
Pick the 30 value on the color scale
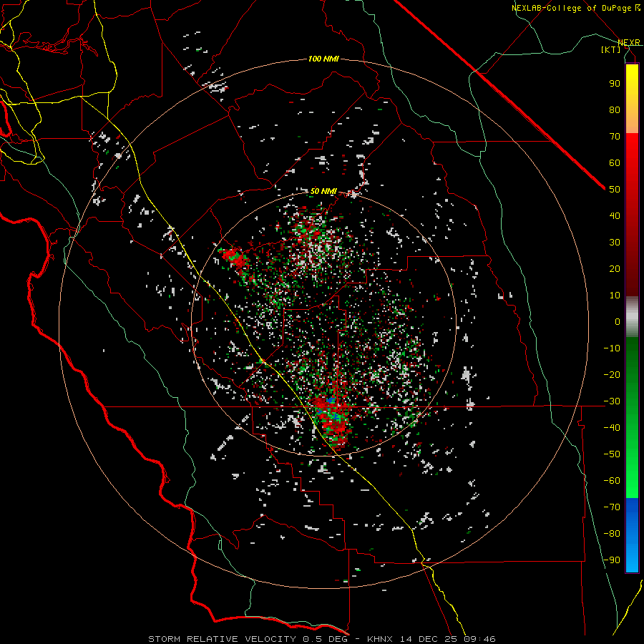click(x=615, y=243)
